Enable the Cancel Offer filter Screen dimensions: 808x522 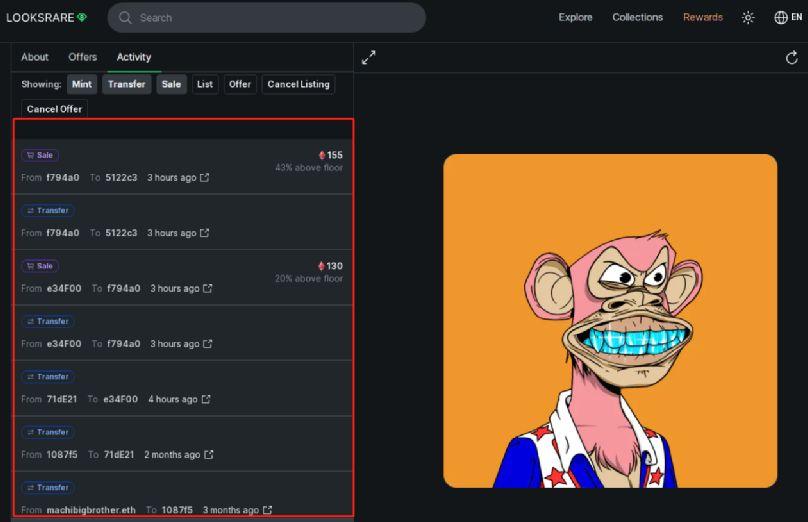[54, 109]
